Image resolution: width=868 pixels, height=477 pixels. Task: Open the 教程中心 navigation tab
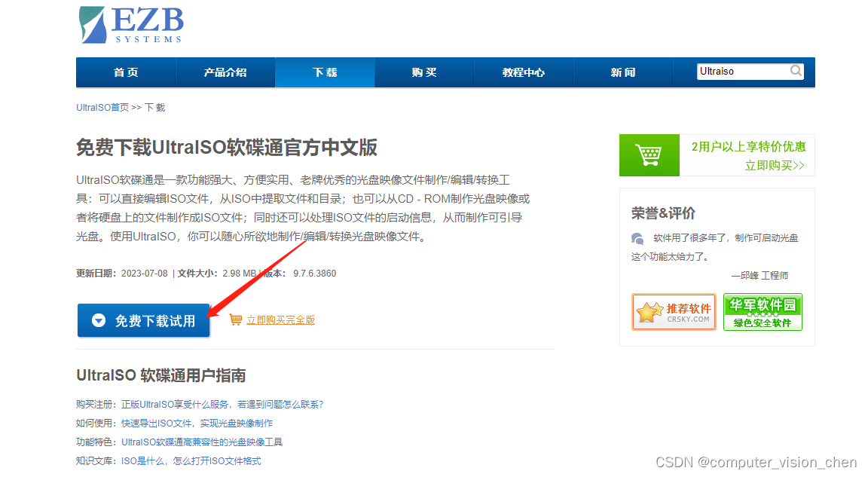point(524,72)
